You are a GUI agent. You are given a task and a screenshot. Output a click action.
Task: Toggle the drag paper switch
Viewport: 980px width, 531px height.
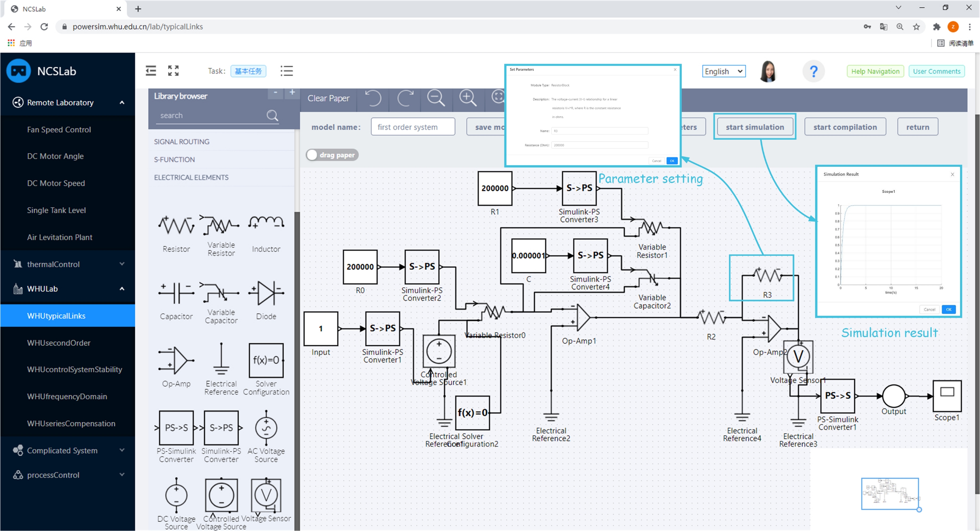332,155
